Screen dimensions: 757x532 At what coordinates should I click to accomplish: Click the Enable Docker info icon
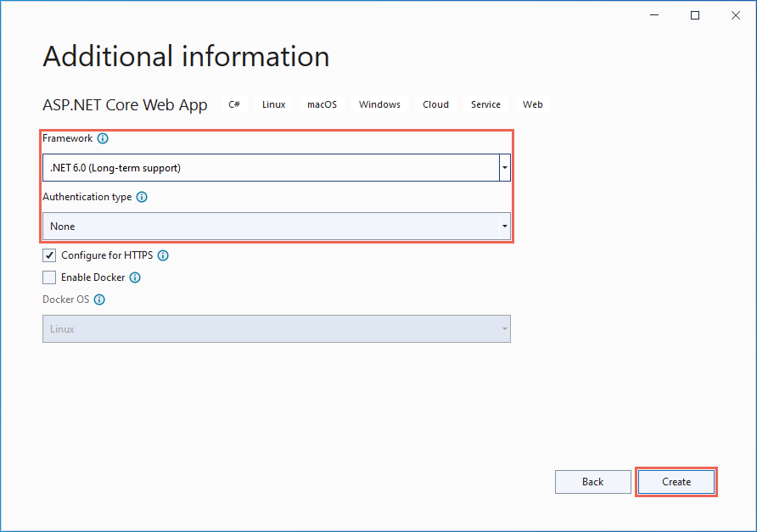pyautogui.click(x=135, y=277)
